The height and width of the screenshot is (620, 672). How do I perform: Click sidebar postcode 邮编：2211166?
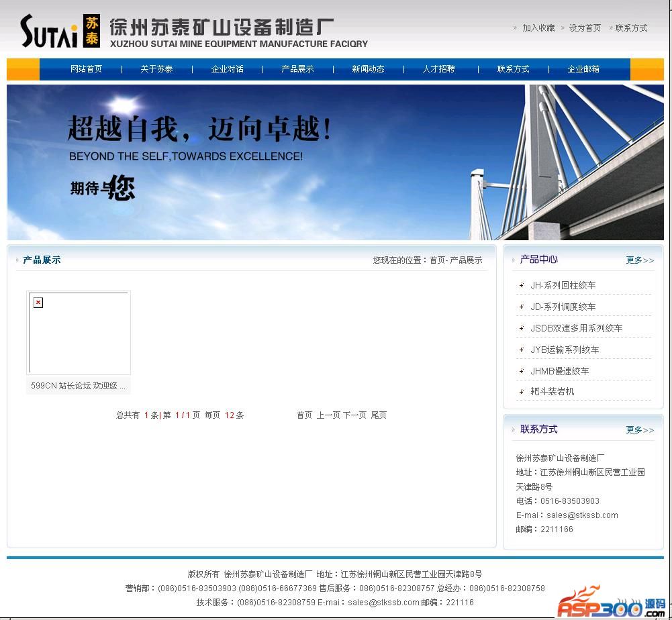pyautogui.click(x=544, y=529)
